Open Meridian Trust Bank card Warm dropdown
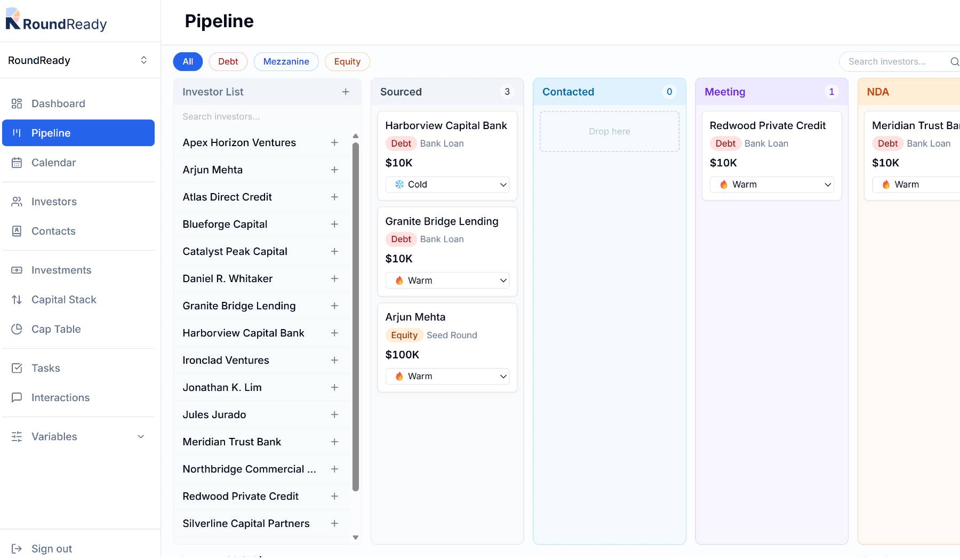The height and width of the screenshot is (560, 960). [916, 185]
